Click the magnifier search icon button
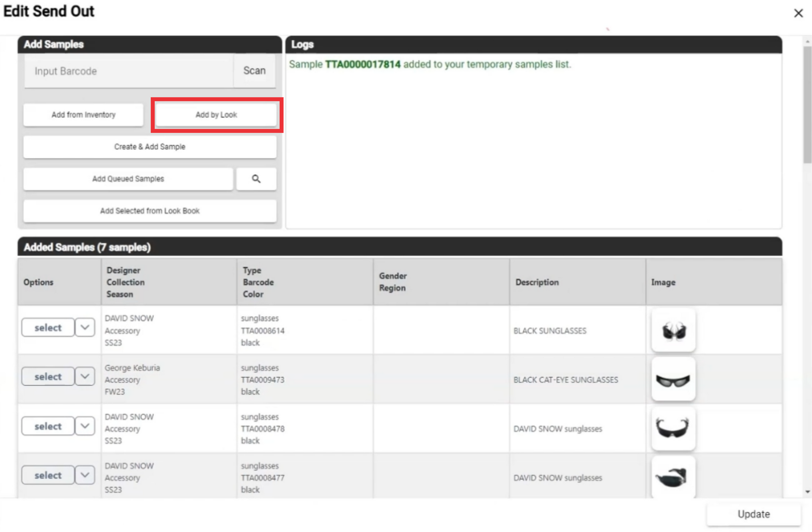Screen dimensions: 812x532 pos(256,179)
